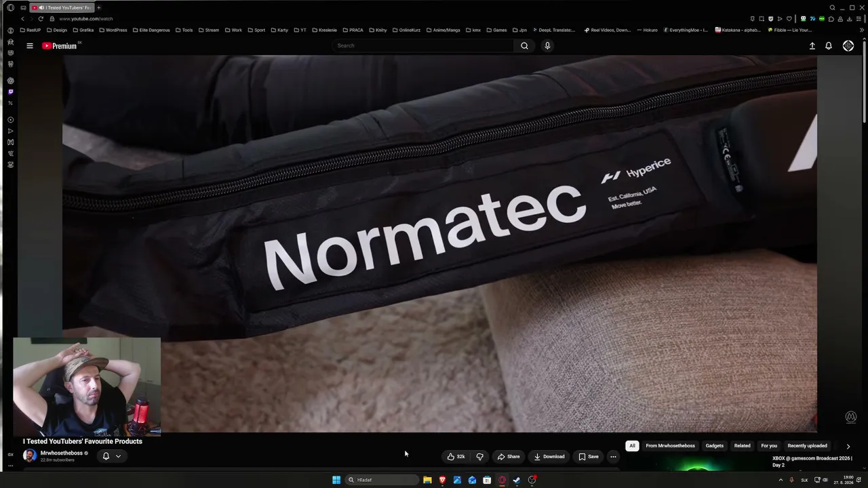The height and width of the screenshot is (488, 868).
Task: Click the Share button
Action: pos(509,457)
